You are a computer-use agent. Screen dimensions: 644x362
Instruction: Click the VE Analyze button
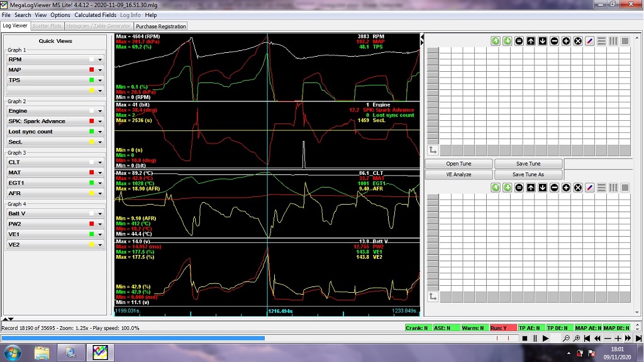tap(458, 174)
